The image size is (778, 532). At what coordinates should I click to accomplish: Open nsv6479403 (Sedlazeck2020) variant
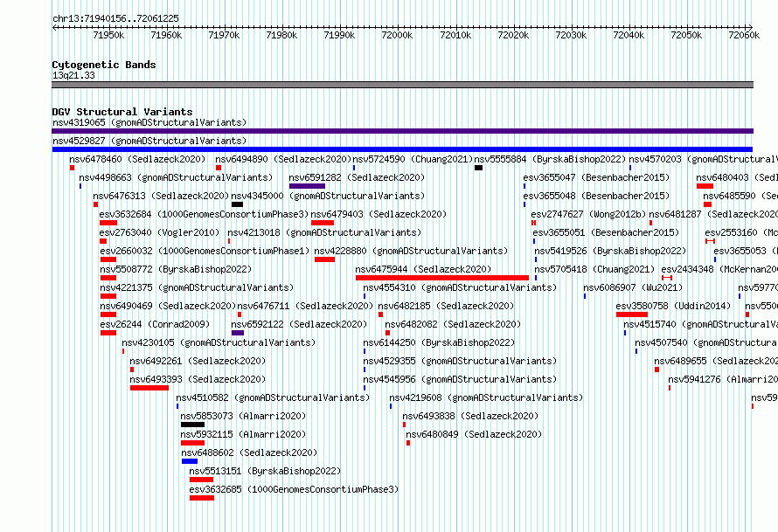(379, 214)
